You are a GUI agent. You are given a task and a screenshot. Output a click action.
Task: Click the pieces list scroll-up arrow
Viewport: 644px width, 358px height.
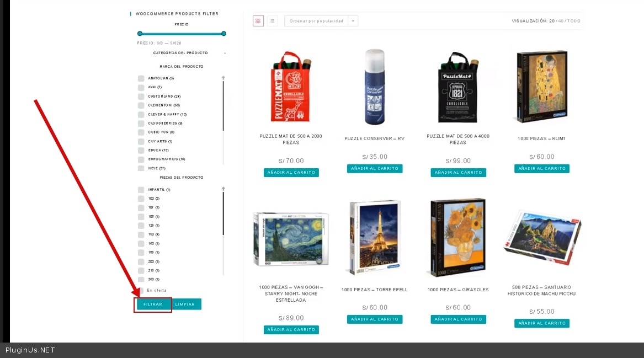(223, 189)
